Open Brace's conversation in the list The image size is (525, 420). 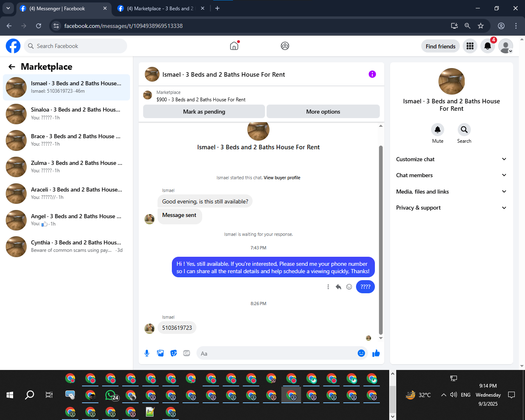pos(66,140)
